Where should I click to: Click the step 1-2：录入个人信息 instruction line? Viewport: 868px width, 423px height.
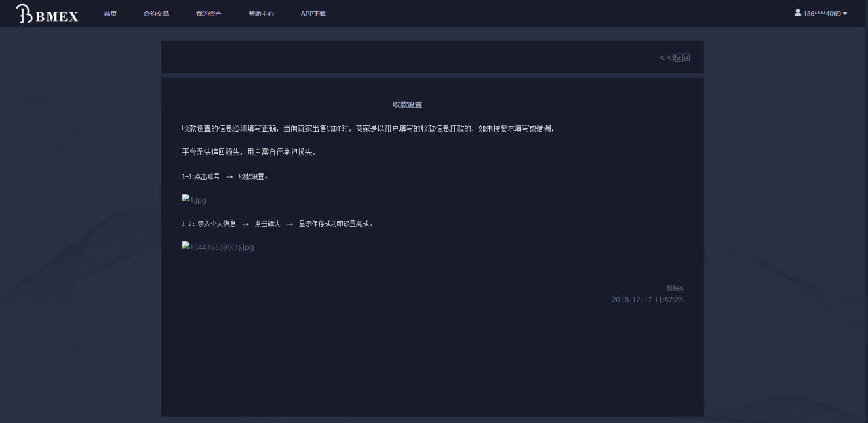click(x=277, y=224)
